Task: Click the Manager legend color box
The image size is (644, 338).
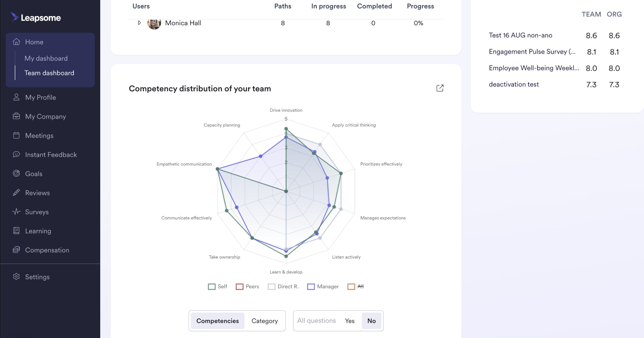Action: (x=311, y=287)
